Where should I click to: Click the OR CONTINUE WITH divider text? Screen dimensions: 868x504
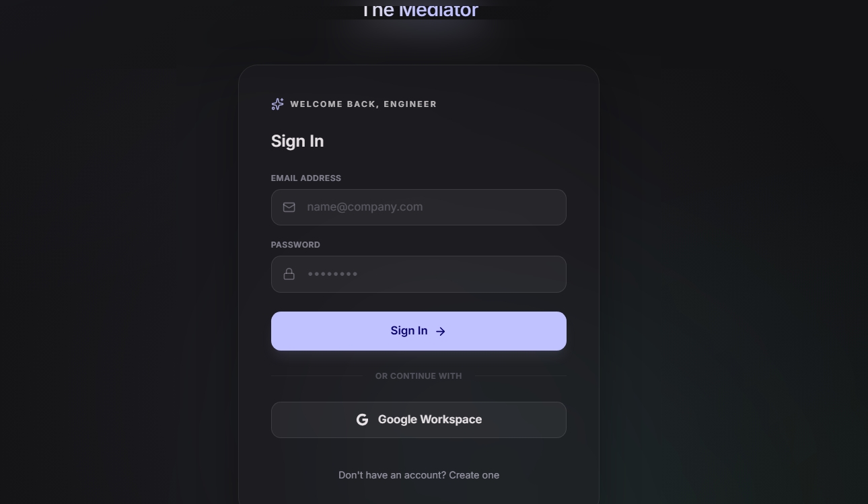pyautogui.click(x=419, y=376)
